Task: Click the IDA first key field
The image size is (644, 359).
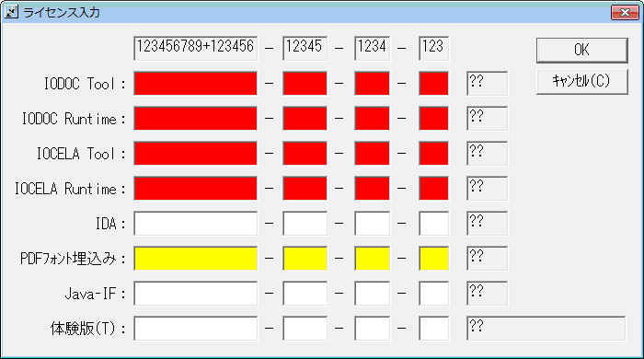Action: click(195, 224)
